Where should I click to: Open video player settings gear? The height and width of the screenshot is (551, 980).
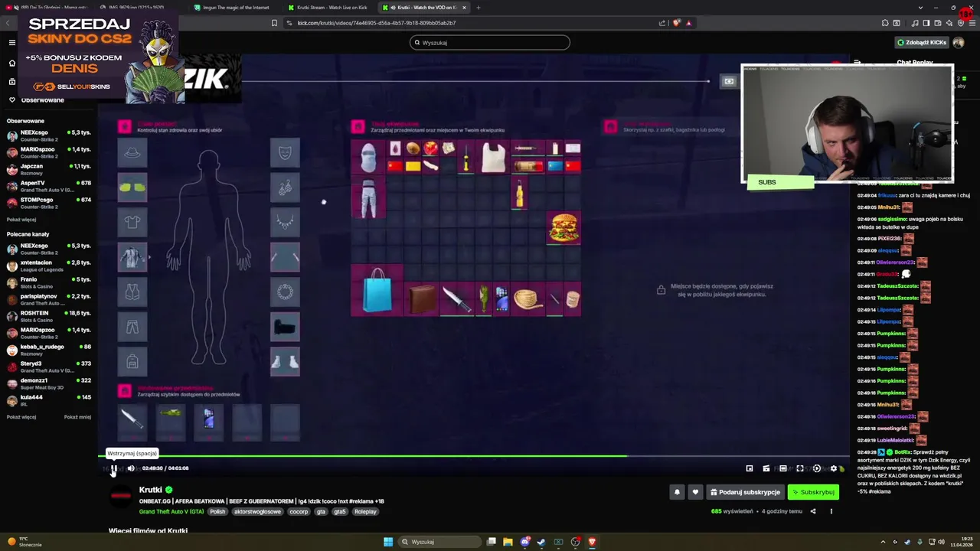[x=834, y=468]
